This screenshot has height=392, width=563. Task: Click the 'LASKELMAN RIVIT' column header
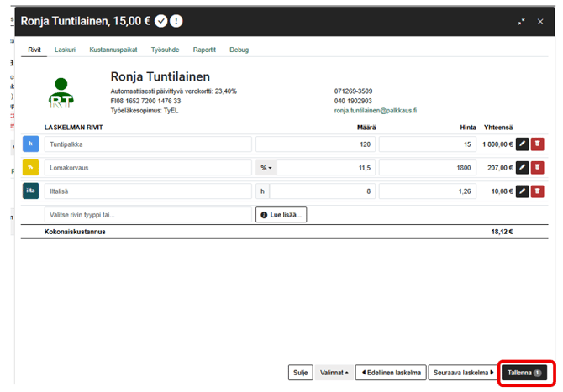pyautogui.click(x=74, y=128)
